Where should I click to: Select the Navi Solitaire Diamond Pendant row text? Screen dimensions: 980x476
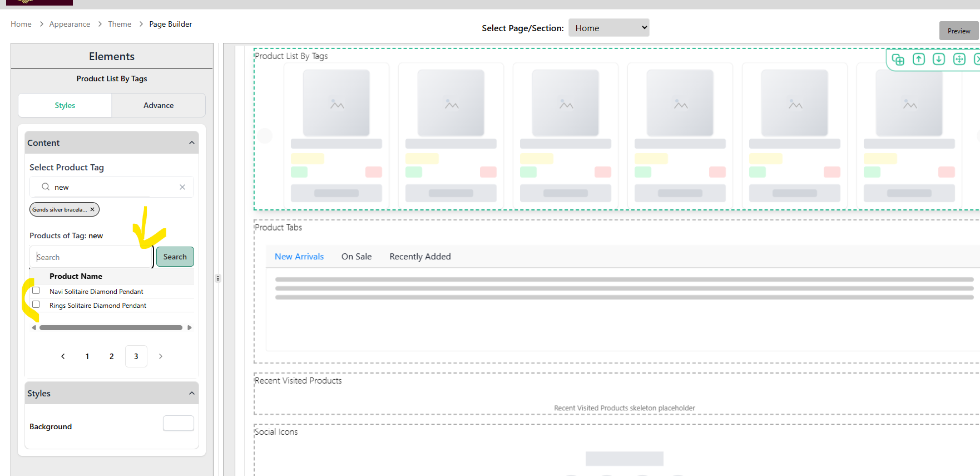click(96, 292)
